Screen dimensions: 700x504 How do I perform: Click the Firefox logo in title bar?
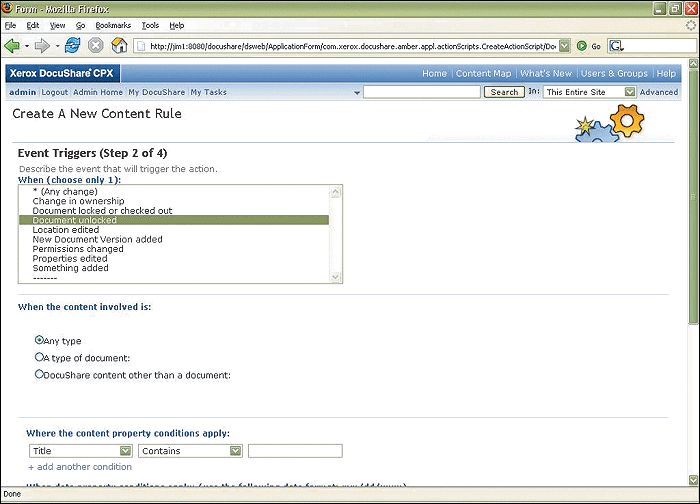coord(7,8)
